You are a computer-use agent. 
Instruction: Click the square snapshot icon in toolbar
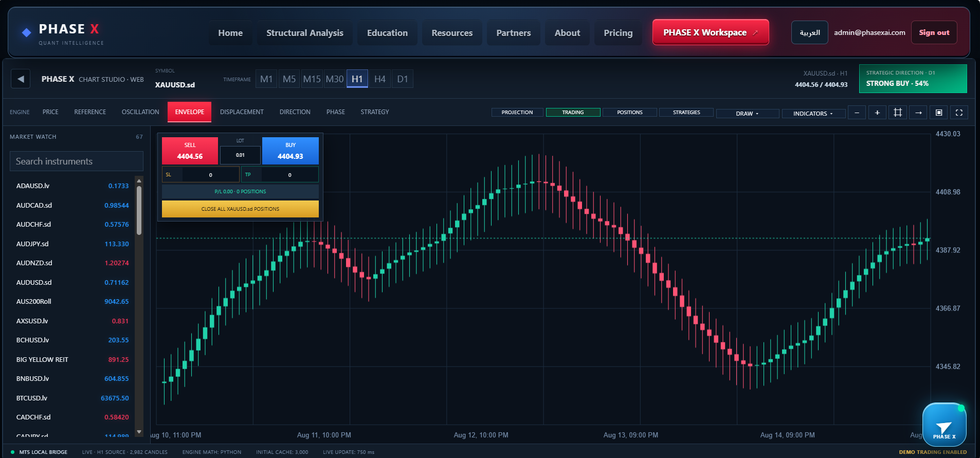pos(939,113)
